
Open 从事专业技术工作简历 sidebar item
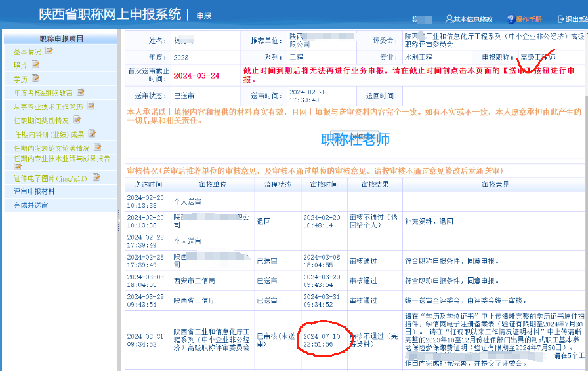[x=48, y=106]
